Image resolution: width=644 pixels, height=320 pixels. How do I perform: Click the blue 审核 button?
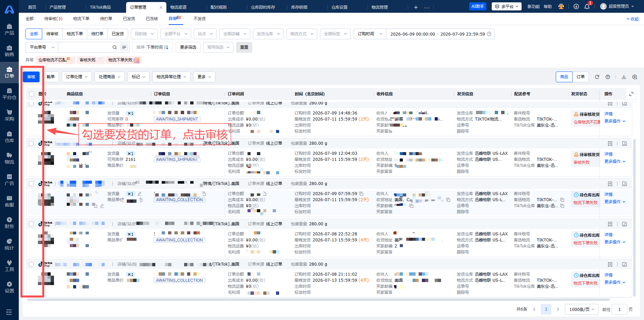31,77
